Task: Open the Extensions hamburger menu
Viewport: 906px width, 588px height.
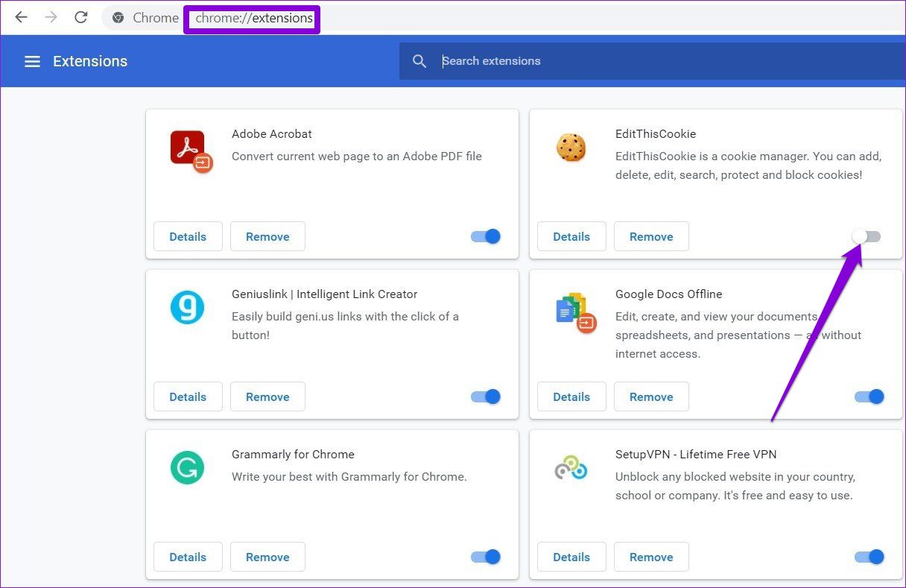Action: click(x=32, y=61)
